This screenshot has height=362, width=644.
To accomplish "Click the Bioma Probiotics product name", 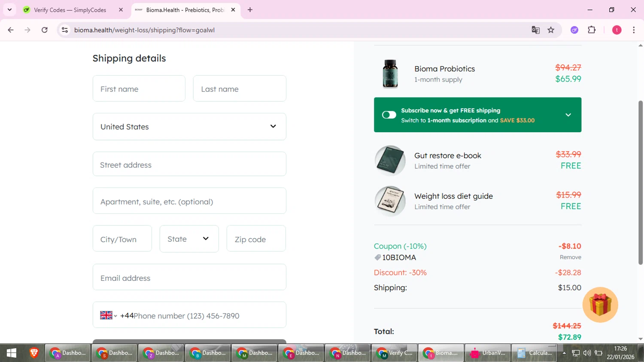I will [x=444, y=69].
